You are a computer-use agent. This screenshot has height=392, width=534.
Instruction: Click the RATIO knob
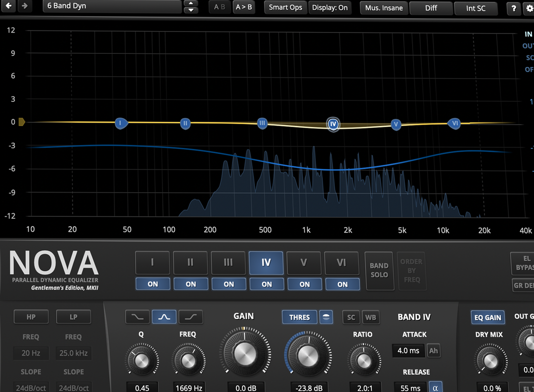click(x=364, y=360)
